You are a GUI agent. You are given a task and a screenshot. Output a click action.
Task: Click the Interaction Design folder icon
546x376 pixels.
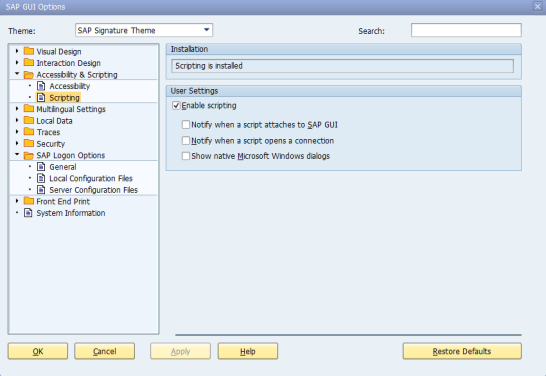point(29,63)
